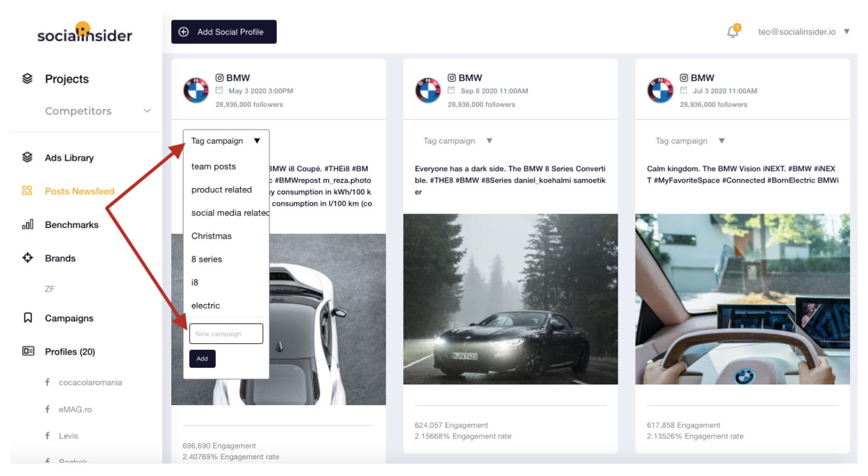Click calendar icon beside Jul 3 2020 date
Viewport: 868px width, 476px height.
[x=684, y=90]
